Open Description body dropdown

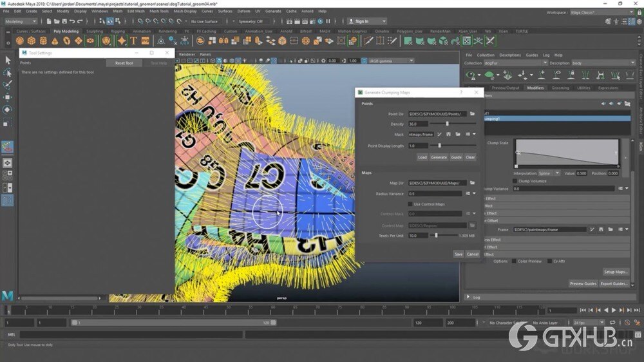point(603,63)
